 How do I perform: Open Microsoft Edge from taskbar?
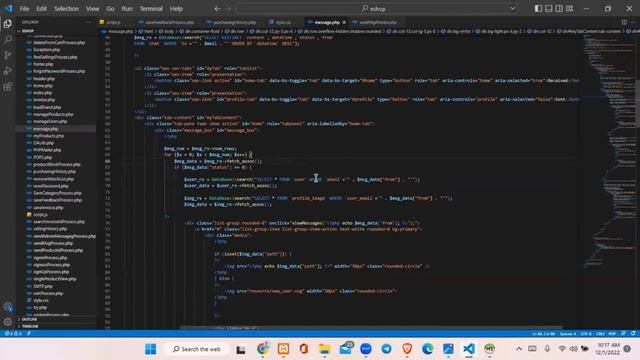(x=427, y=349)
